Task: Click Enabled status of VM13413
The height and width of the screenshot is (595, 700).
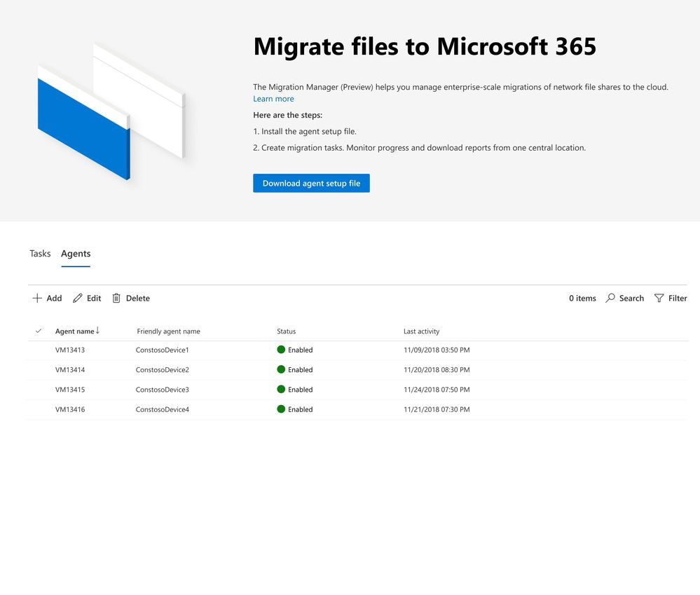Action: click(x=295, y=350)
